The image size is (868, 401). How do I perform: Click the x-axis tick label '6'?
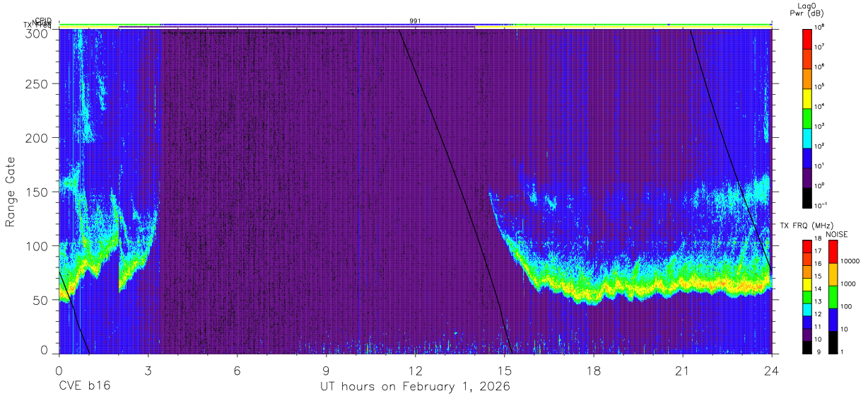point(237,370)
